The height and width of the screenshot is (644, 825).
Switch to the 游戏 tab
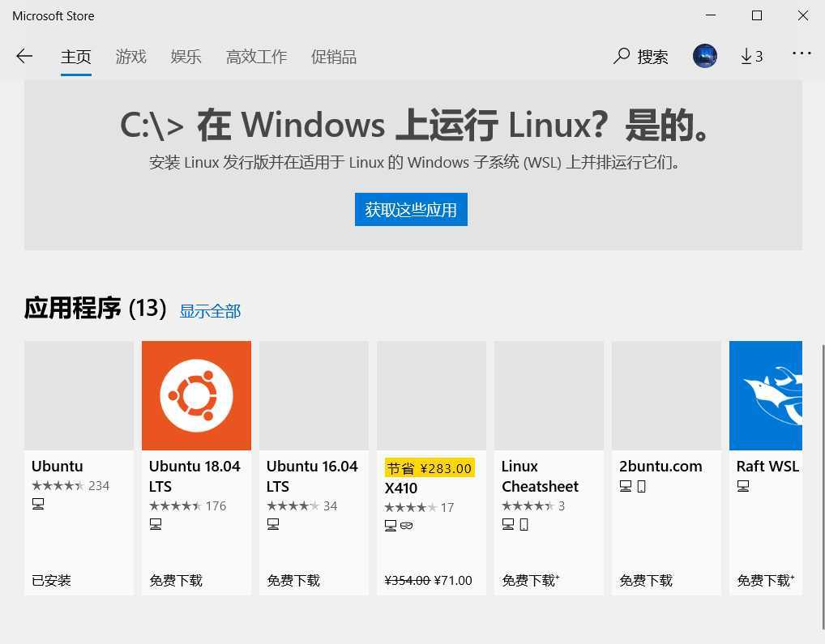(130, 56)
